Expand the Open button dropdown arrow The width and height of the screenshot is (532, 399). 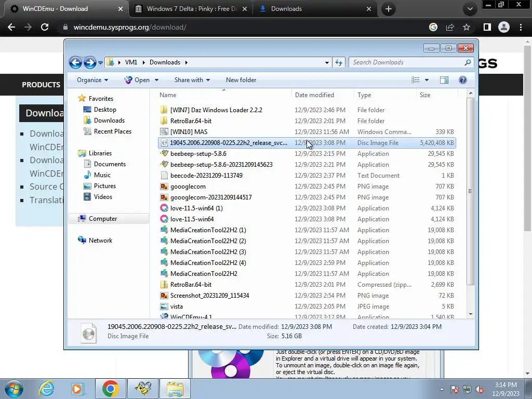click(x=156, y=80)
